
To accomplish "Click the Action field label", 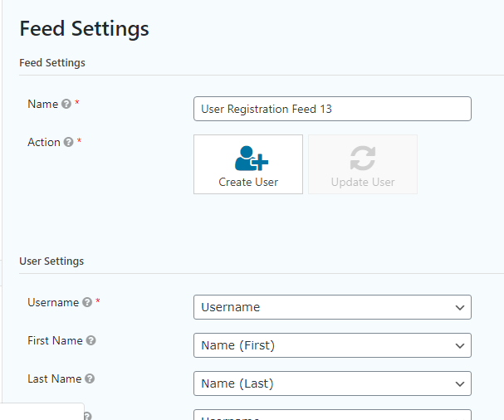I will pyautogui.click(x=44, y=142).
